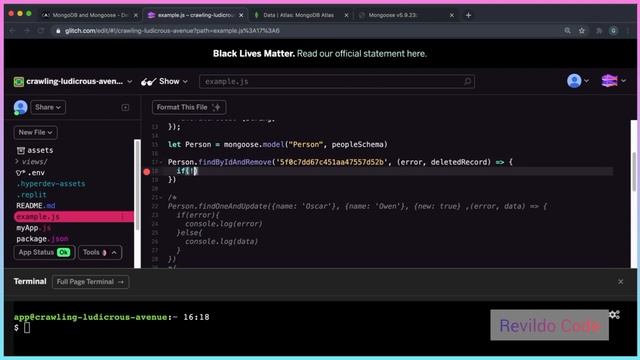
Task: Close the Data Atlas browser tab
Action: 347,15
